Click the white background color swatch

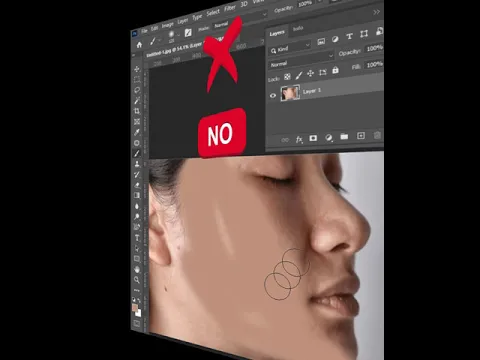click(139, 314)
